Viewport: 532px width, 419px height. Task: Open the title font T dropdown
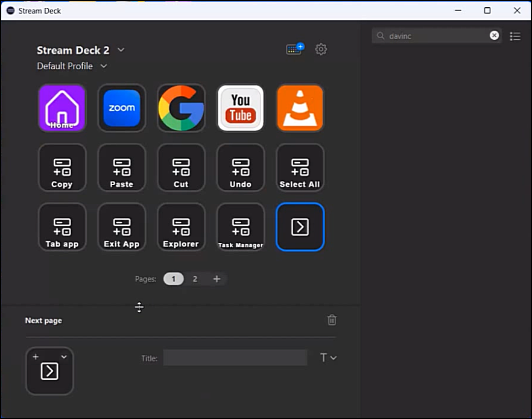tap(328, 358)
